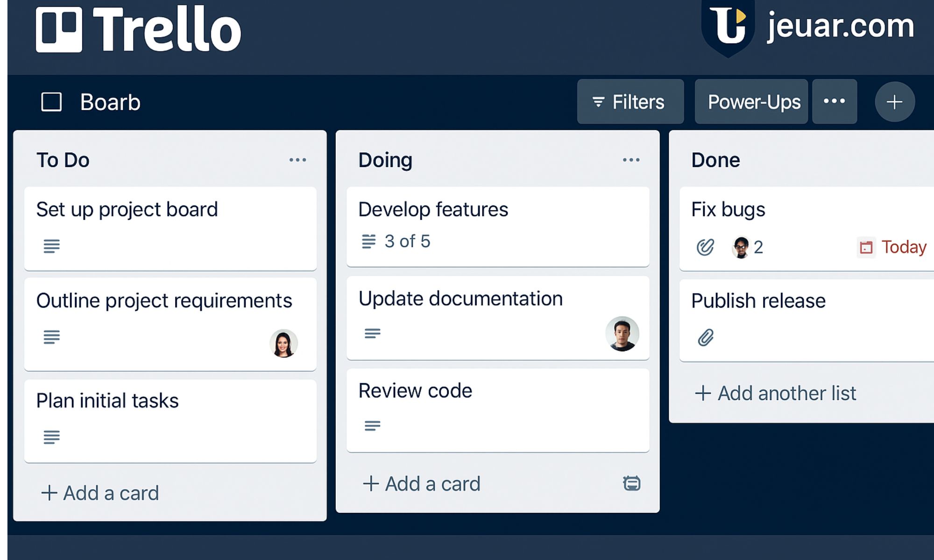Click attachment icon on Fix bugs card
The height and width of the screenshot is (560, 934).
point(705,247)
